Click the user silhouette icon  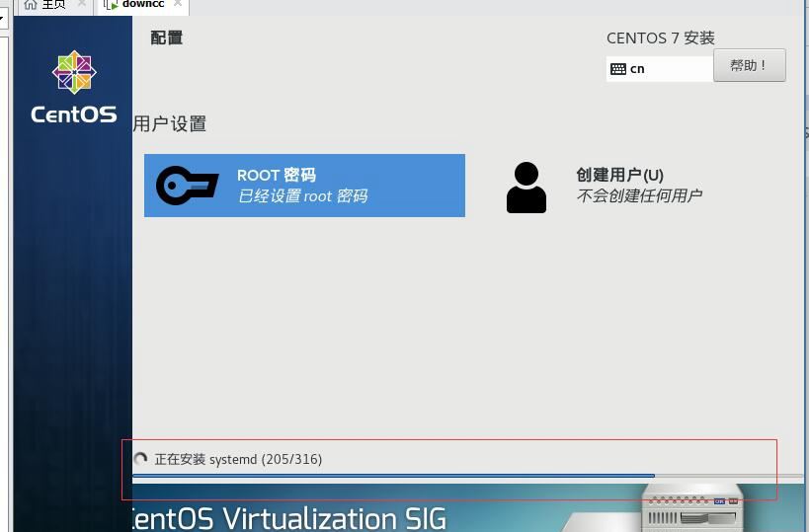coord(526,188)
